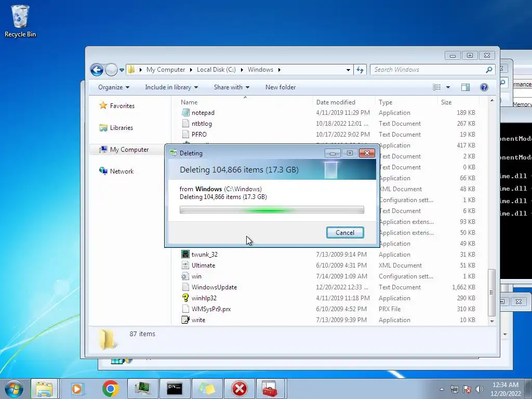Click the search magnifier icon
Screen dimensions: 532x399
pos(489,70)
